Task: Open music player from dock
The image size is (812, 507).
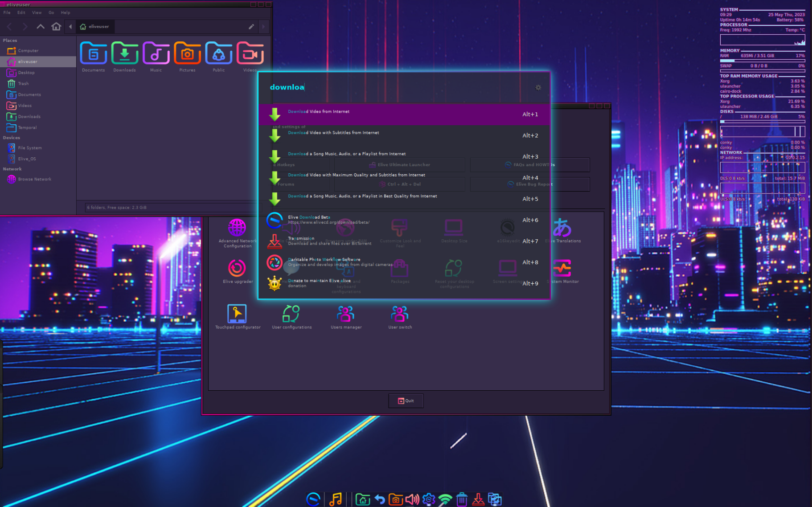Action: point(336,499)
